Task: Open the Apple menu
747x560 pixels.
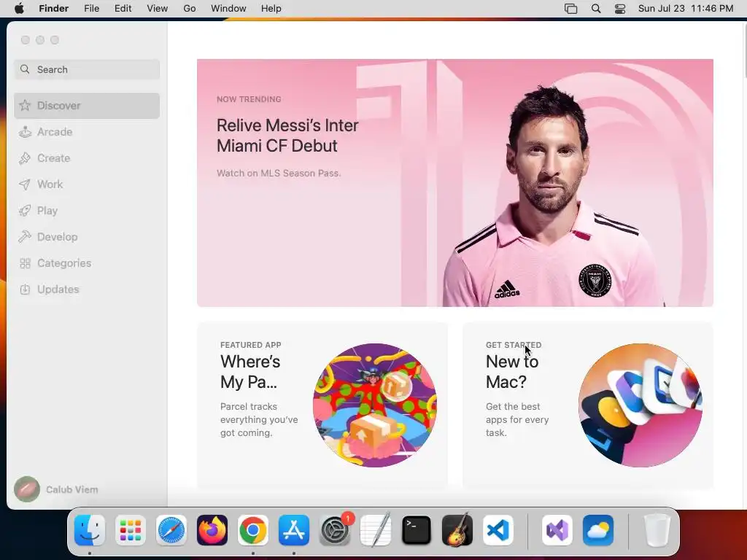Action: coord(19,9)
